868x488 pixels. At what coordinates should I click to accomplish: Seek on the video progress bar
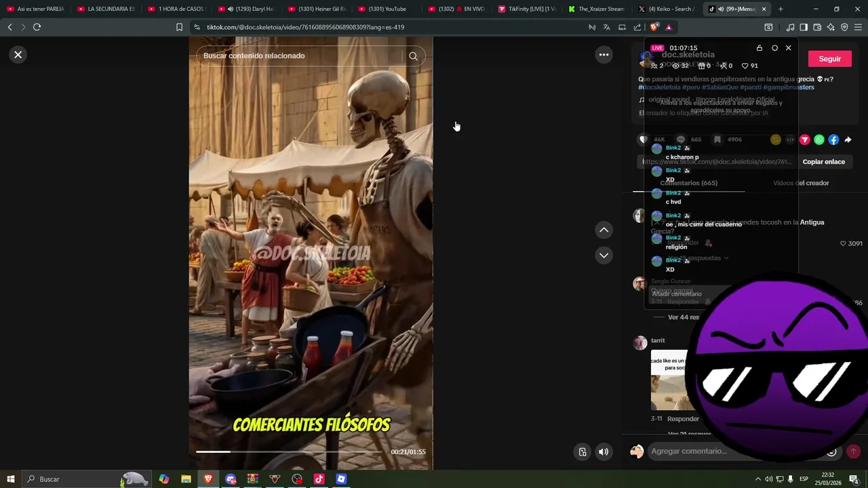tap(290, 452)
